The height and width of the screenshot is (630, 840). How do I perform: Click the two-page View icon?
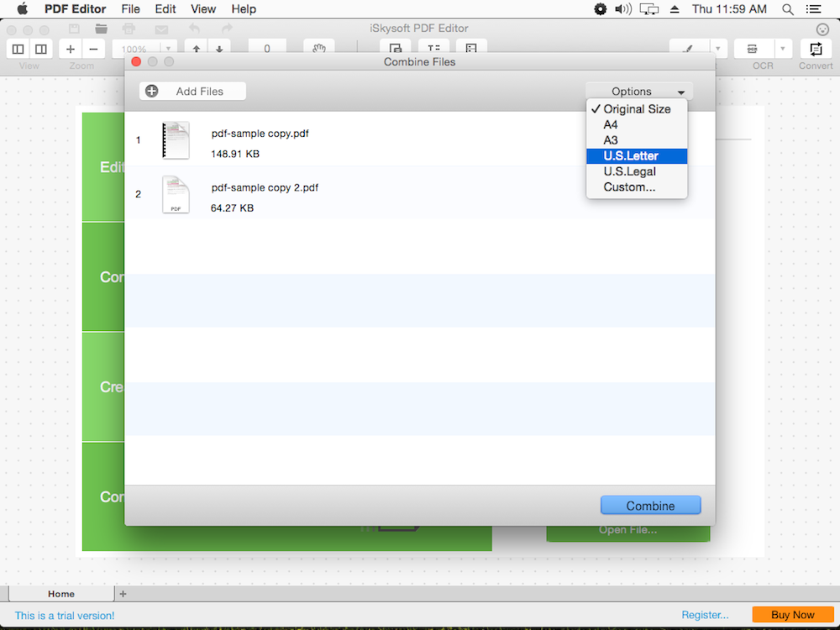pos(40,49)
